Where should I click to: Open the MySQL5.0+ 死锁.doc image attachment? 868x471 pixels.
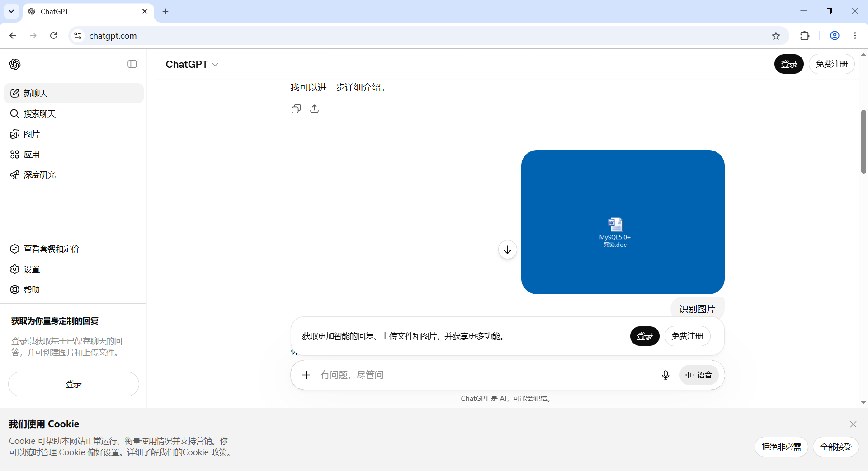coord(623,222)
